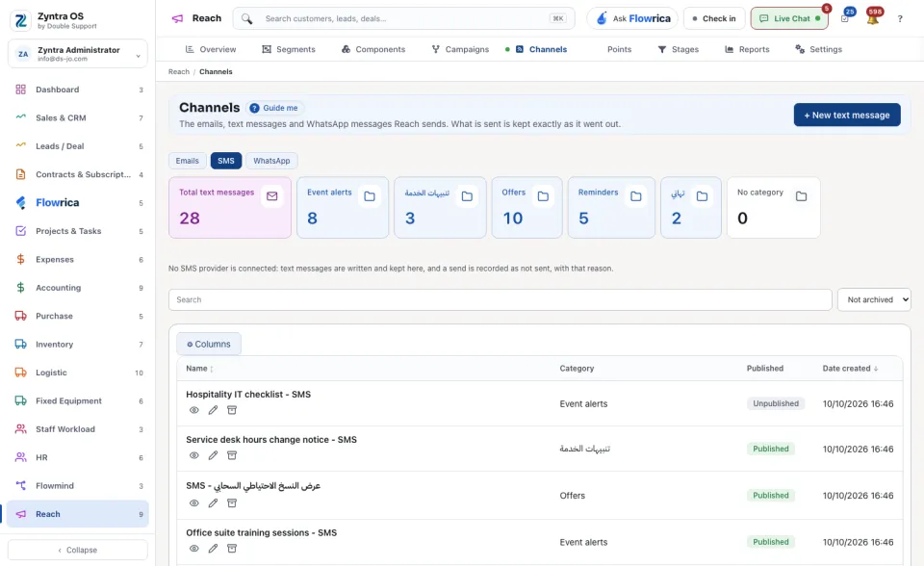Expand the Zyntra Administrator account menu
The image size is (924, 566).
(x=78, y=54)
